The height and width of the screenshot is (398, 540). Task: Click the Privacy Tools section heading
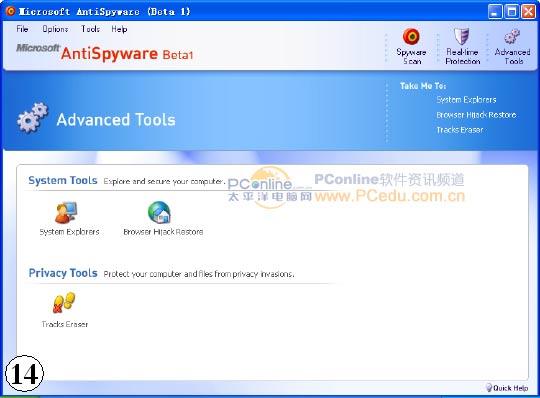[63, 273]
